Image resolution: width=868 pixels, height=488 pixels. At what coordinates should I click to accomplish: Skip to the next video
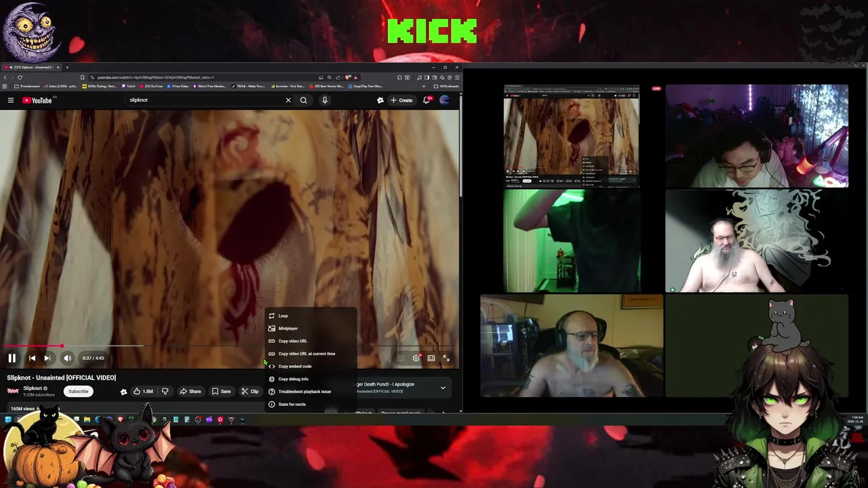click(47, 358)
